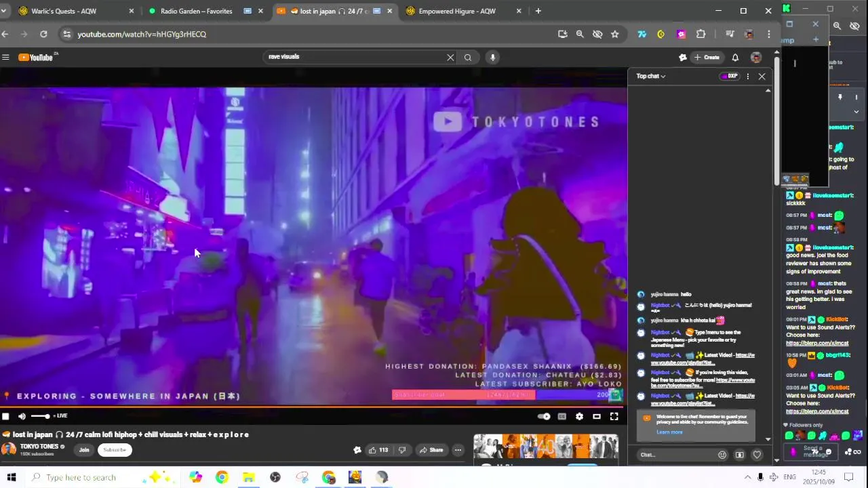Open the YouTube account avatar menu
Viewport: 868px width, 488px height.
(x=756, y=58)
